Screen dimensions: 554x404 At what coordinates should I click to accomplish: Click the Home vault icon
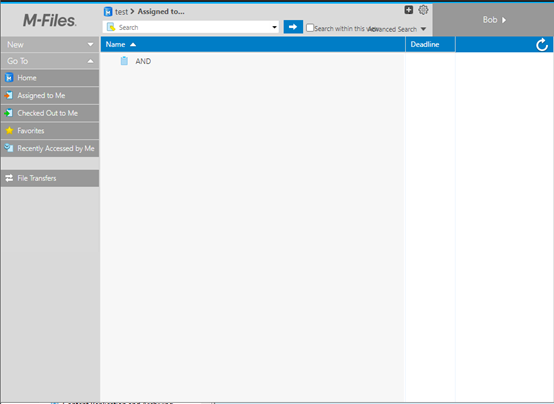pyautogui.click(x=9, y=77)
